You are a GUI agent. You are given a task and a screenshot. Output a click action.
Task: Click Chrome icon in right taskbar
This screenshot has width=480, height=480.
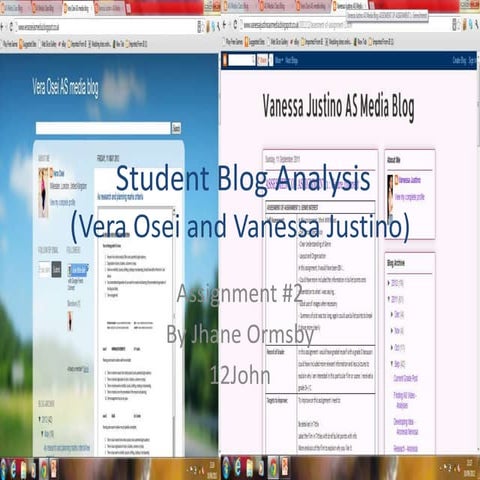(x=273, y=467)
